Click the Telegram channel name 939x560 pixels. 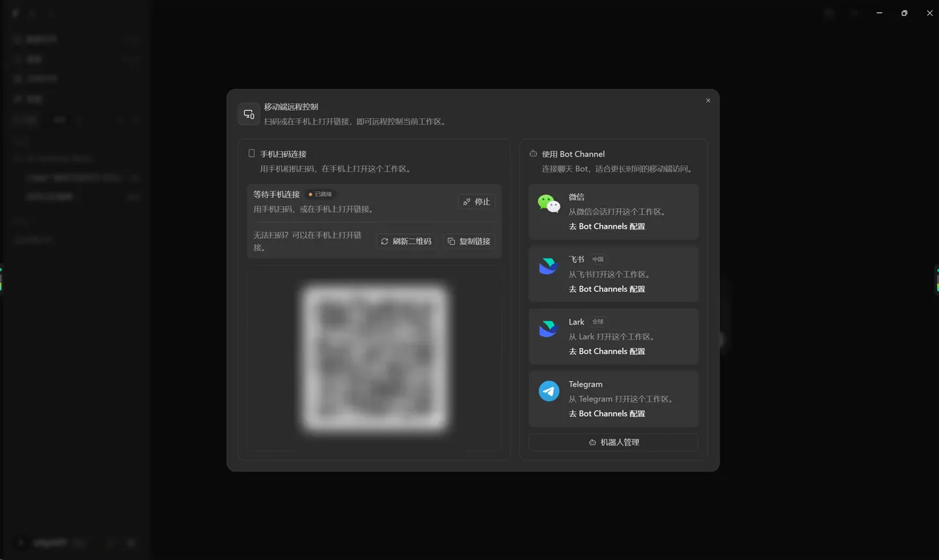click(585, 384)
